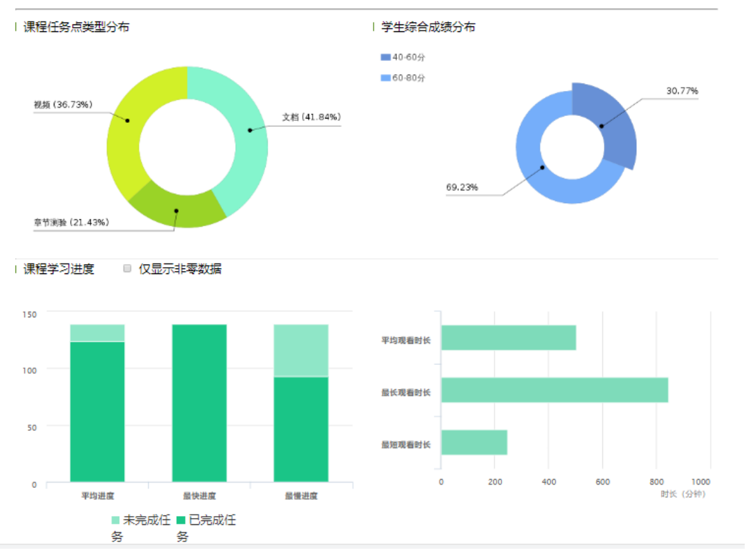
Task: Select the 平均观看时长 horizontal bar
Action: [x=508, y=338]
